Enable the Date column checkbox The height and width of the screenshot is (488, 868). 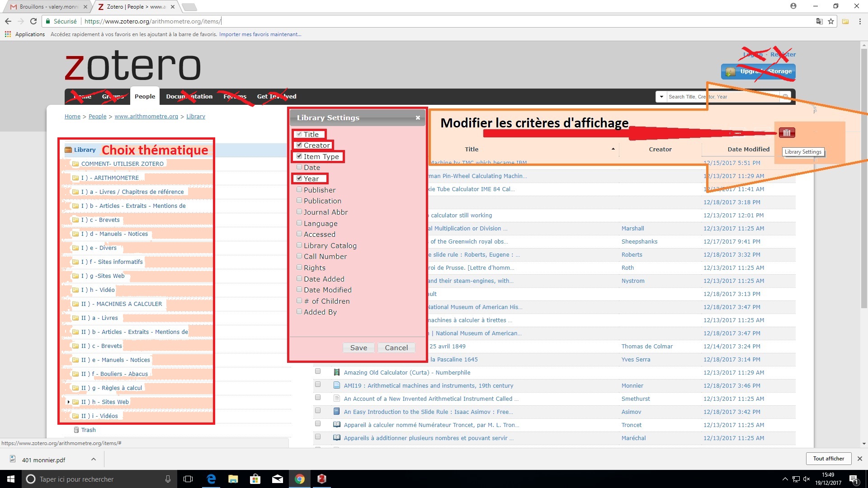(x=299, y=167)
